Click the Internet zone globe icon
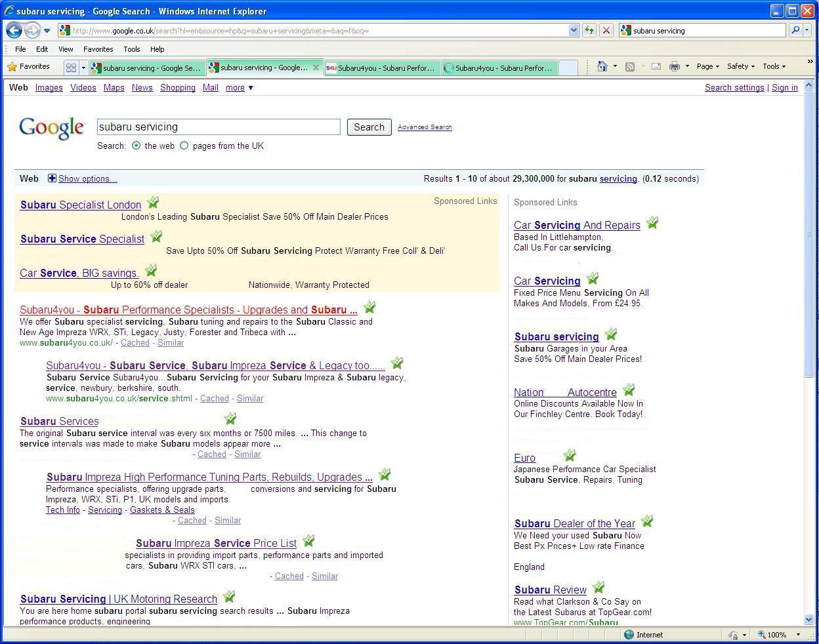The height and width of the screenshot is (644, 819). pyautogui.click(x=629, y=634)
